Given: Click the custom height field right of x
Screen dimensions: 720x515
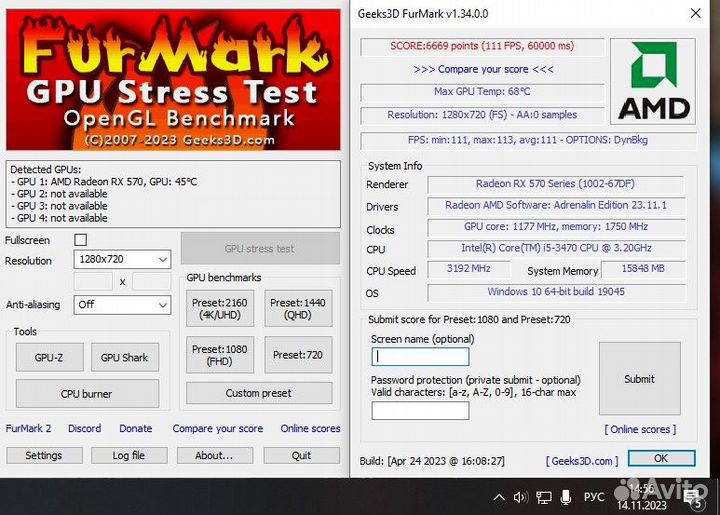Looking at the screenshot, I should pyautogui.click(x=152, y=281).
